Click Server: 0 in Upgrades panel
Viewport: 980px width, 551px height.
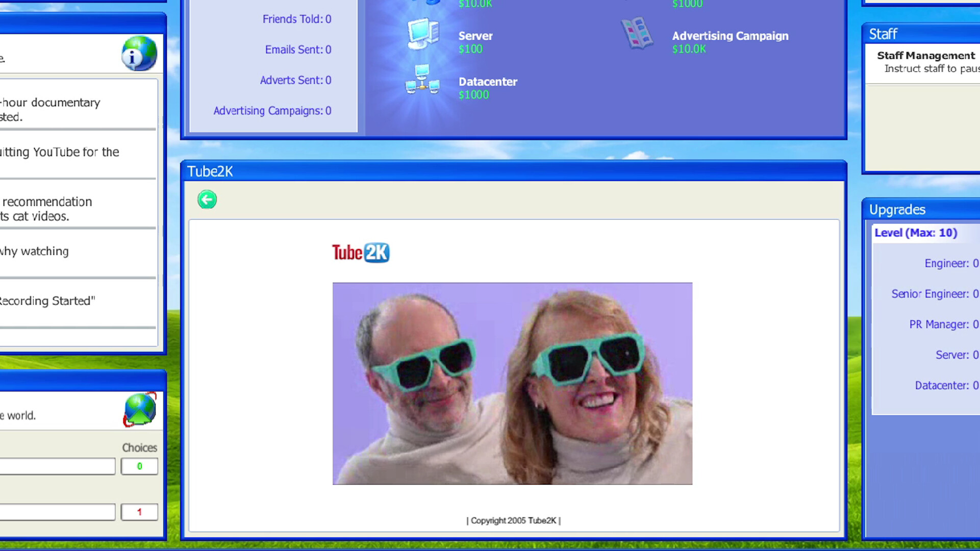[957, 355]
